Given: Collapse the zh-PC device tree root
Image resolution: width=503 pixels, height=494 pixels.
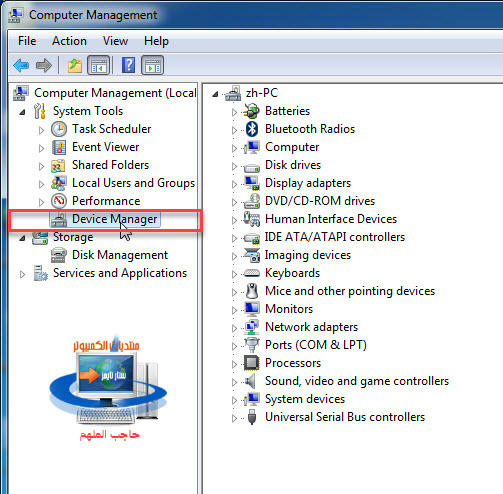Looking at the screenshot, I should point(215,94).
